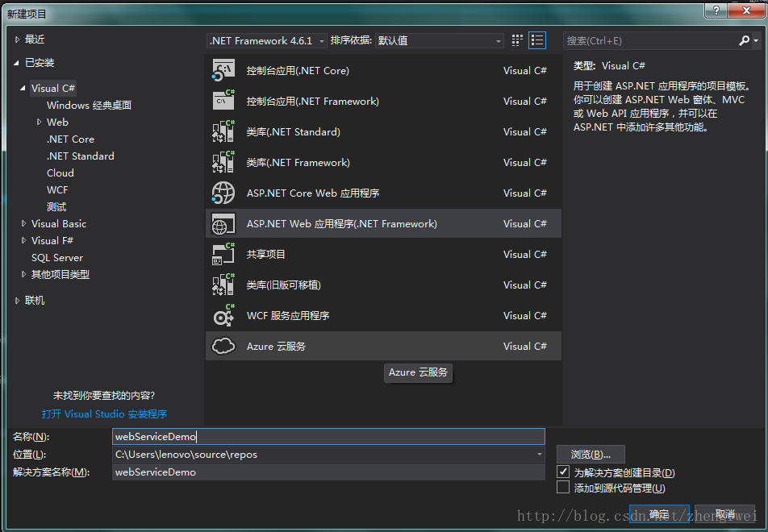This screenshot has height=532, width=768.
Task: Select 共享项目 template name
Action: 265,254
